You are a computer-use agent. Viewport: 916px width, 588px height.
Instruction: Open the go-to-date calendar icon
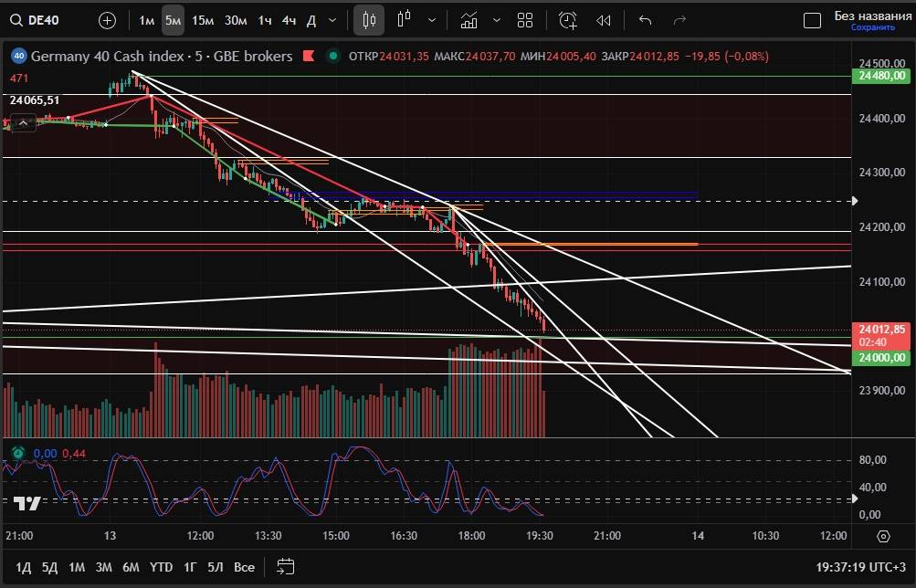pos(285,567)
